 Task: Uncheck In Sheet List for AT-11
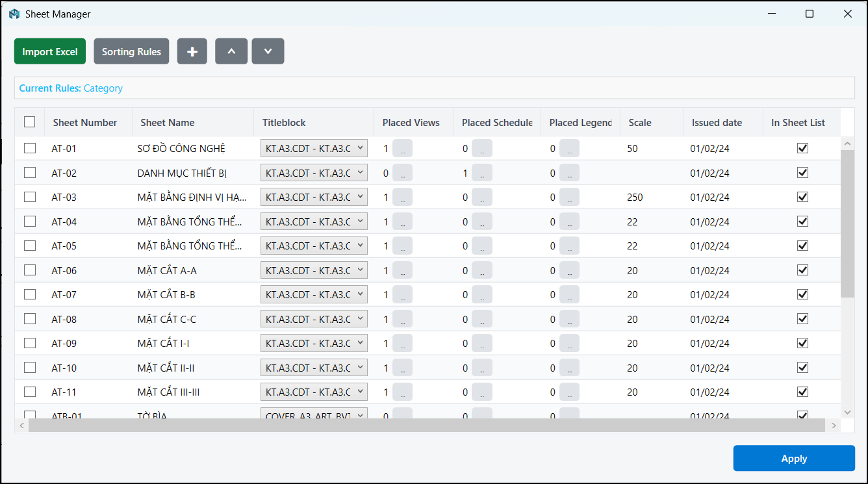802,392
